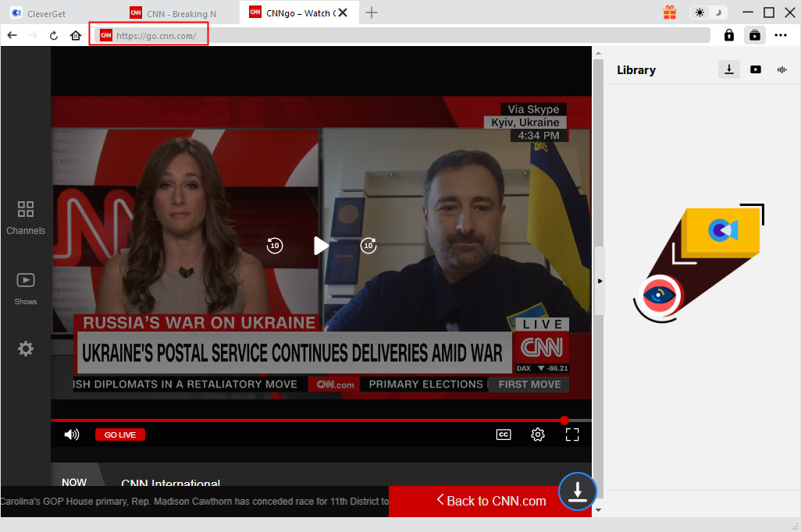This screenshot has height=532, width=801.
Task: Play the CNN live video
Action: [x=321, y=246]
